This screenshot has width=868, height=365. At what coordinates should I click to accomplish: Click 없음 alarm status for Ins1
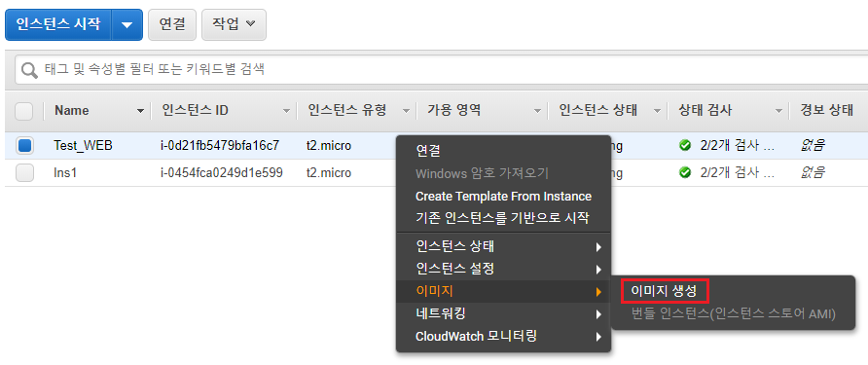[813, 173]
